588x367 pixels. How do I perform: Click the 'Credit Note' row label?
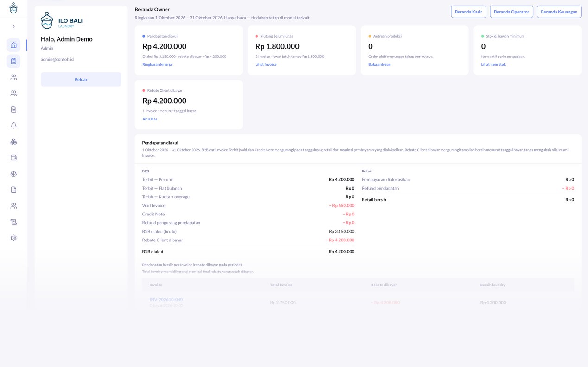click(x=153, y=214)
